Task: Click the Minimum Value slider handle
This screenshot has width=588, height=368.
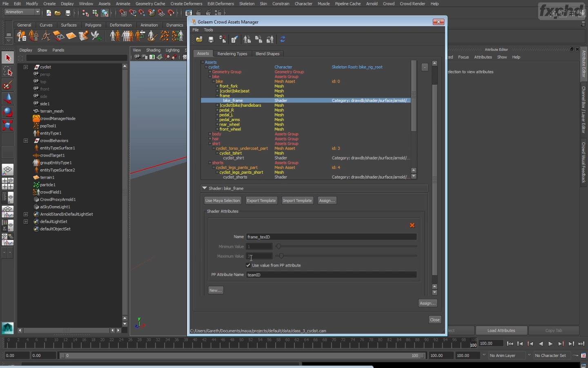Action: [x=278, y=247]
